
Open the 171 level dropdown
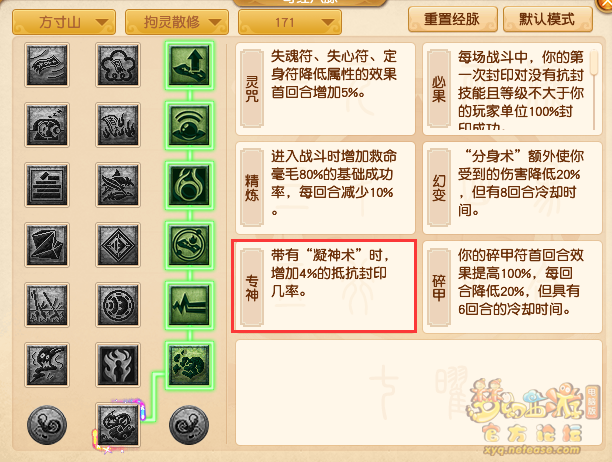[x=290, y=22]
